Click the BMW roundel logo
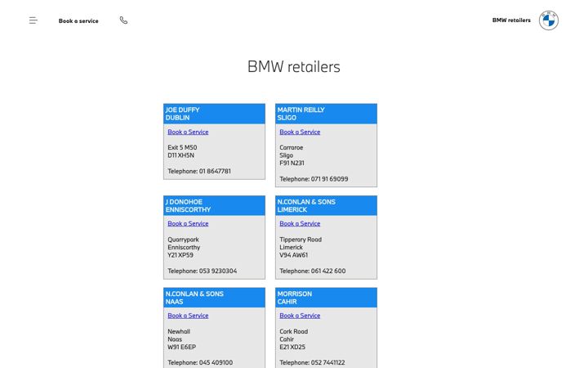Screen dimensions: 588x368 [549, 20]
